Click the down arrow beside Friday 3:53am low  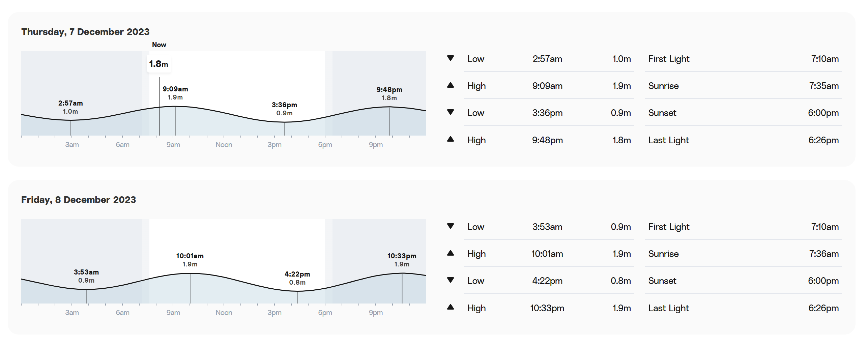450,226
